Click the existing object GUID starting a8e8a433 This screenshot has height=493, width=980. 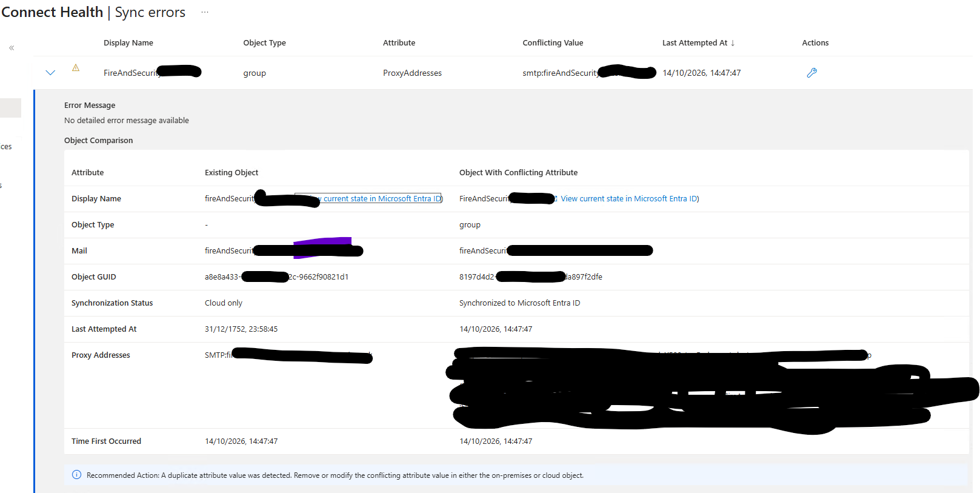click(x=276, y=277)
